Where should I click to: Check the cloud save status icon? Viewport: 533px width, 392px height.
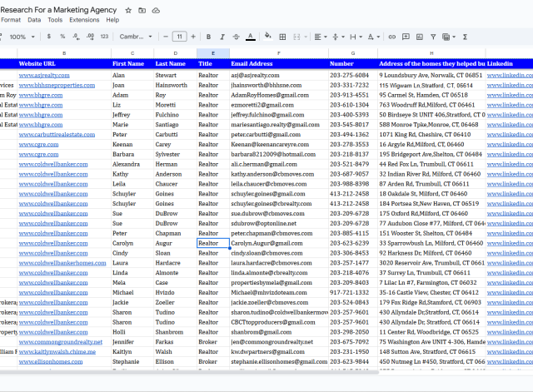point(156,11)
